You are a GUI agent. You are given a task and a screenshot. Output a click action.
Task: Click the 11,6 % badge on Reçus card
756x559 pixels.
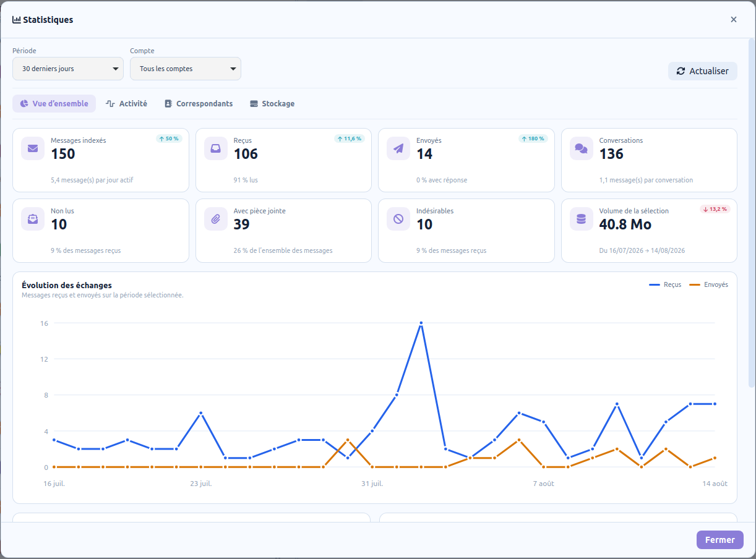350,139
